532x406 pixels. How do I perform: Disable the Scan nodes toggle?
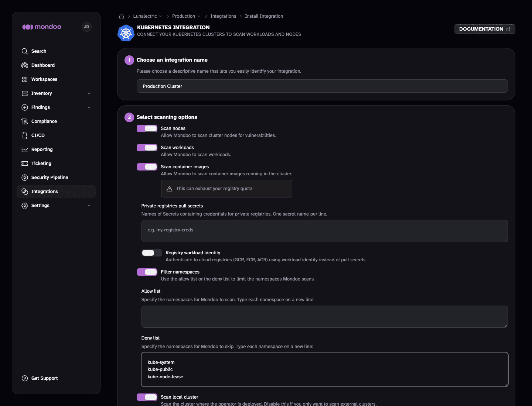point(147,128)
